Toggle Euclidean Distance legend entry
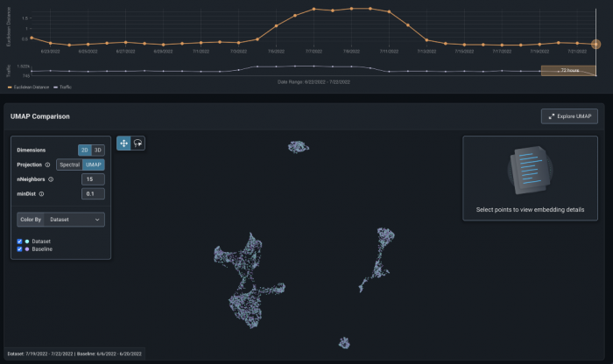This screenshot has width=613, height=364. (x=28, y=87)
